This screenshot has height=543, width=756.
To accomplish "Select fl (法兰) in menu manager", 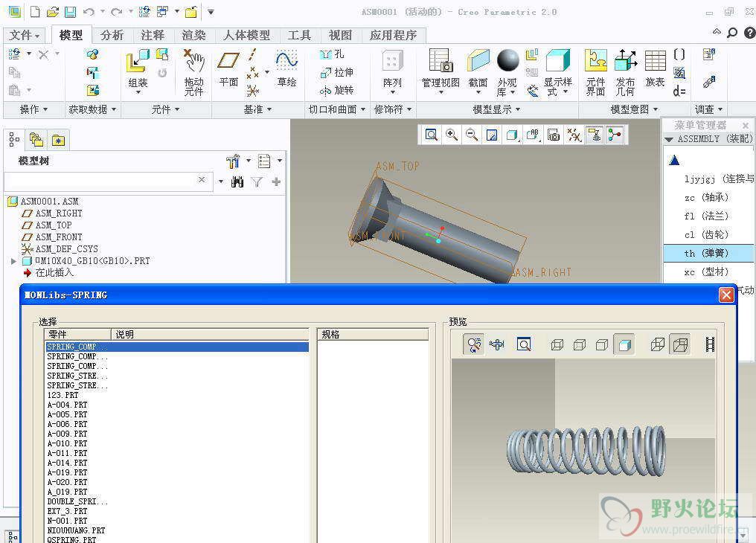I will pos(708,216).
